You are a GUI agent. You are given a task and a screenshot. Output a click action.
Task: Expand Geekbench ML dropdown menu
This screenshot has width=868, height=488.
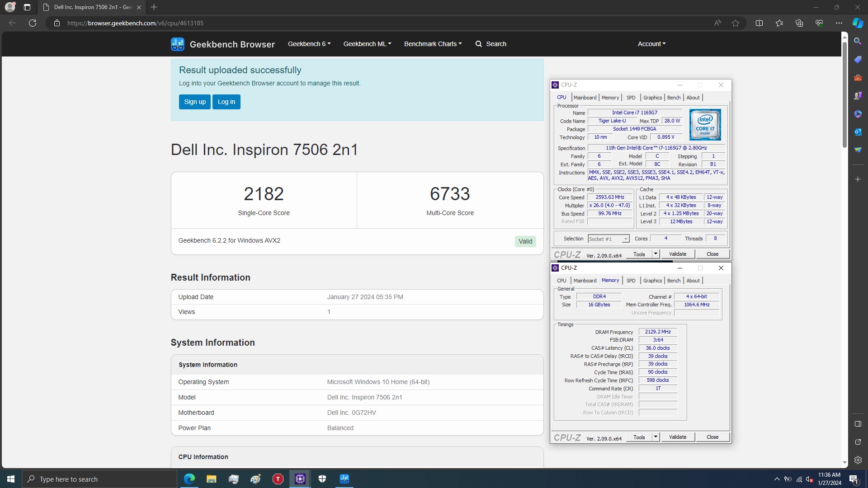(367, 44)
